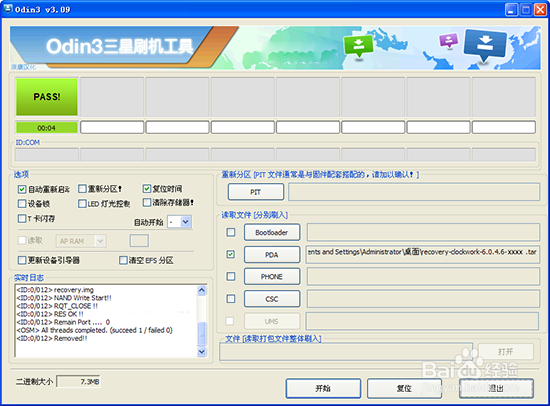Close the Odin3 window
This screenshot has height=406, width=550.
tap(540, 9)
